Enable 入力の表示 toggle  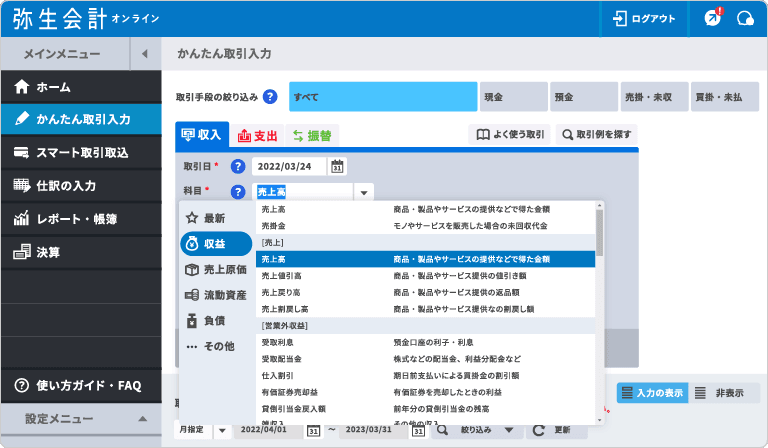pos(652,393)
